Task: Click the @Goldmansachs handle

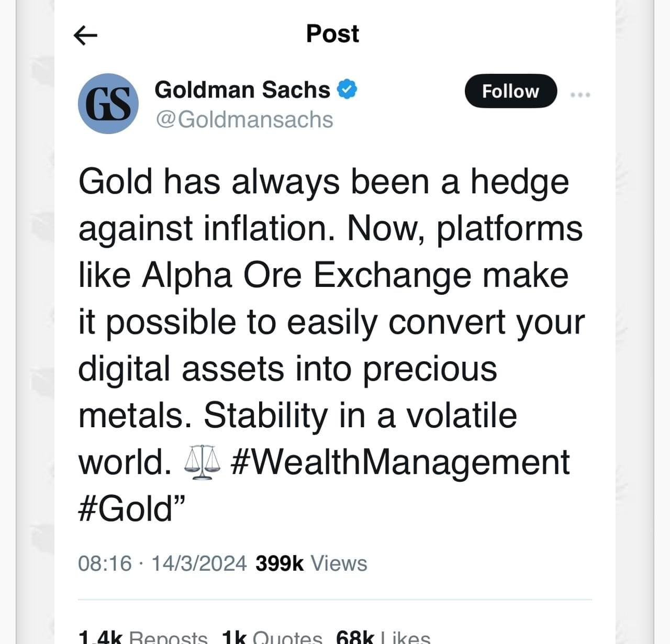Action: click(x=244, y=119)
